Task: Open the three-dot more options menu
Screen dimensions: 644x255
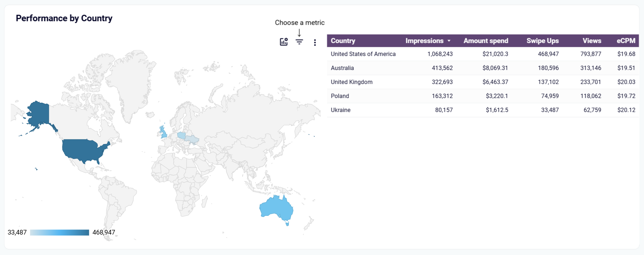Action: pyautogui.click(x=315, y=42)
